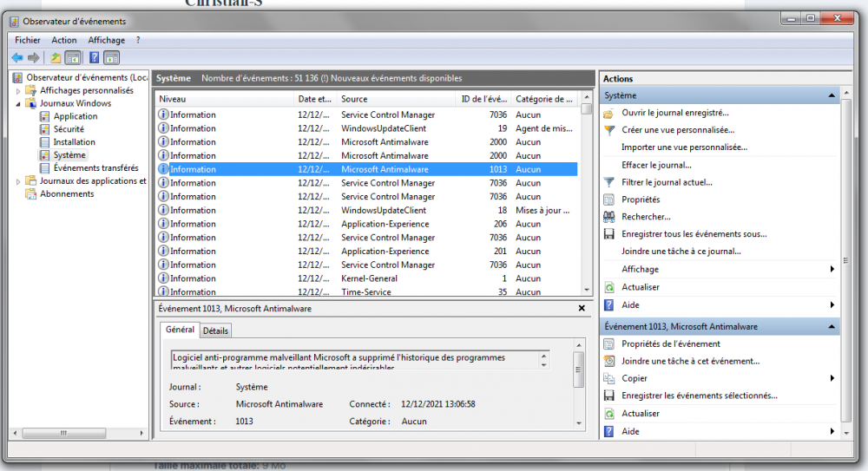Collapse the 'Journaux Windows' tree node
This screenshot has width=868, height=471.
point(19,103)
